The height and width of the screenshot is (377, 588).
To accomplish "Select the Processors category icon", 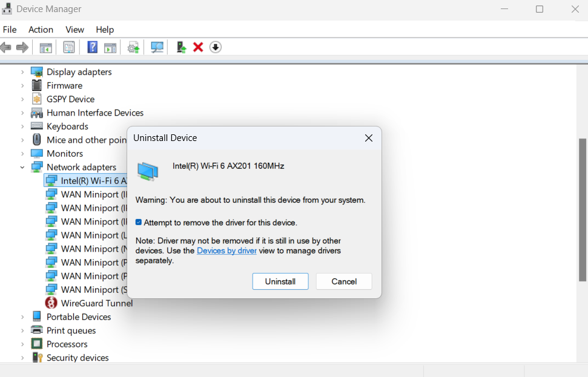I will click(37, 344).
